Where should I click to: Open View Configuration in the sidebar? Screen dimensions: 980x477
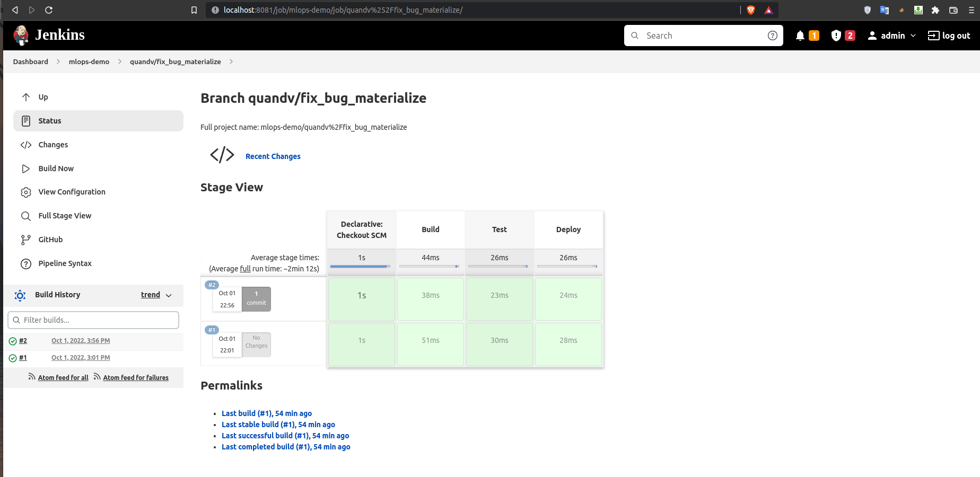[98, 192]
